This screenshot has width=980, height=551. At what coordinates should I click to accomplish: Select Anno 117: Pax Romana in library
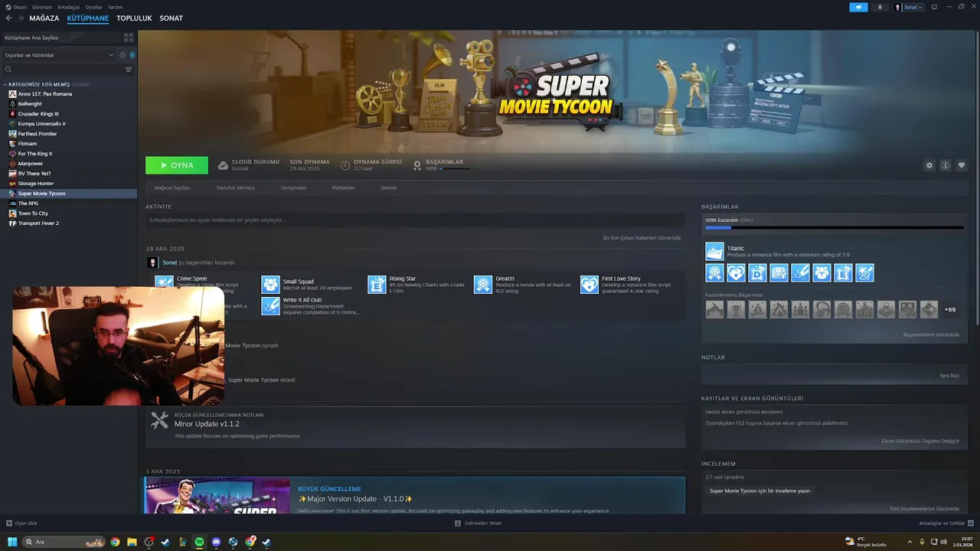pyautogui.click(x=45, y=93)
